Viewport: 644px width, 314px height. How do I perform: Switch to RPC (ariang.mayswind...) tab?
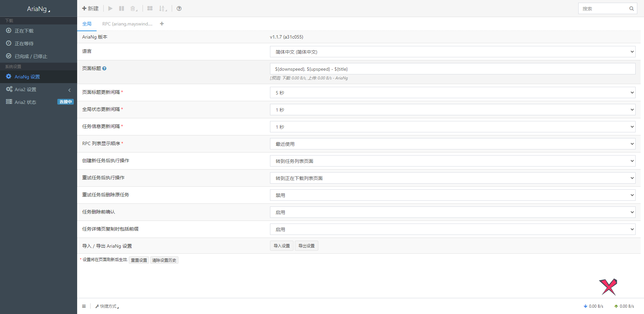click(x=127, y=24)
